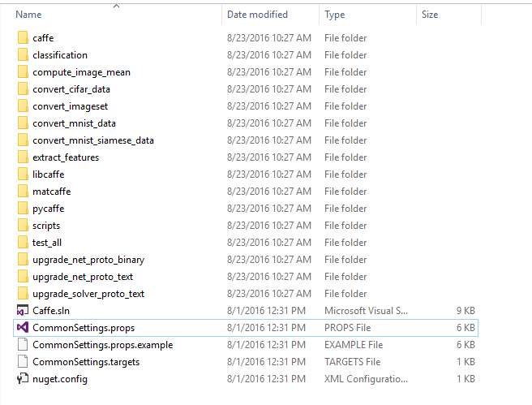This screenshot has height=405, width=532.
Task: Click the caffe folder icon
Action: [23, 37]
